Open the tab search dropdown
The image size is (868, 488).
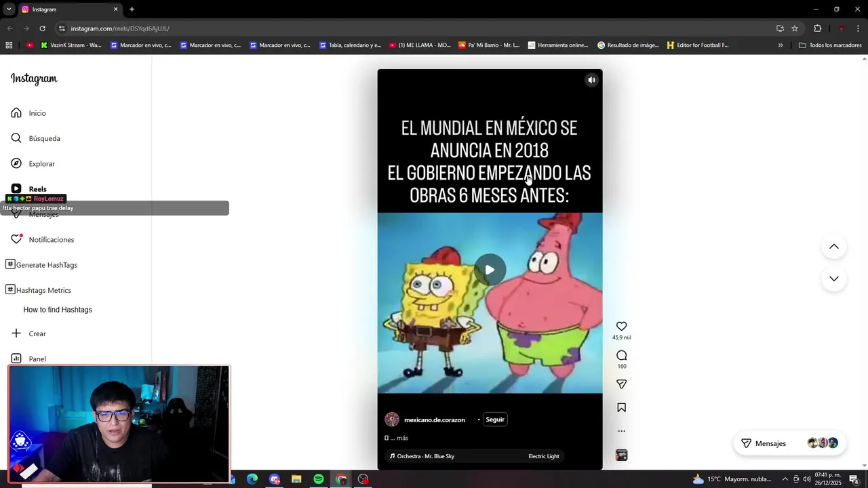(x=9, y=9)
